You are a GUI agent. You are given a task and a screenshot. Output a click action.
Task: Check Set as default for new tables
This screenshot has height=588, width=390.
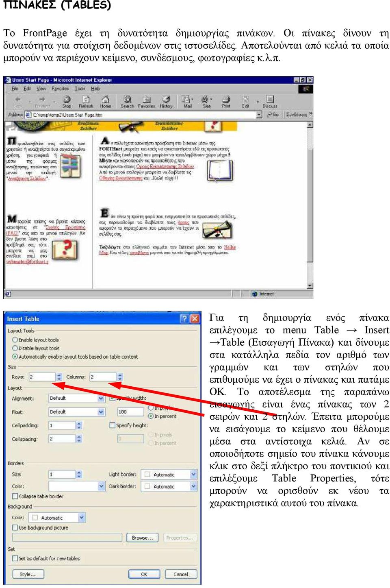pos(15,558)
